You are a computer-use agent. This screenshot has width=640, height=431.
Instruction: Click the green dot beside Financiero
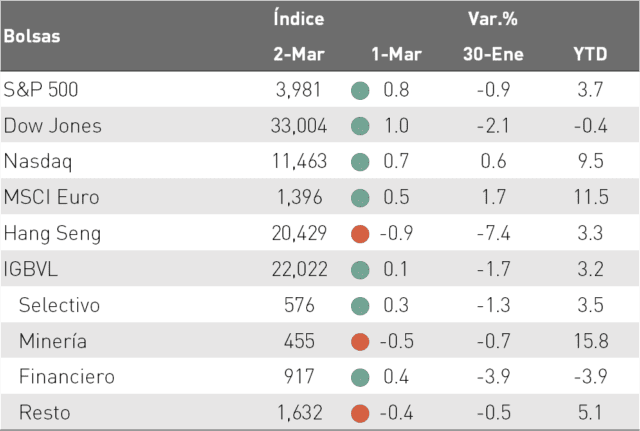360,378
